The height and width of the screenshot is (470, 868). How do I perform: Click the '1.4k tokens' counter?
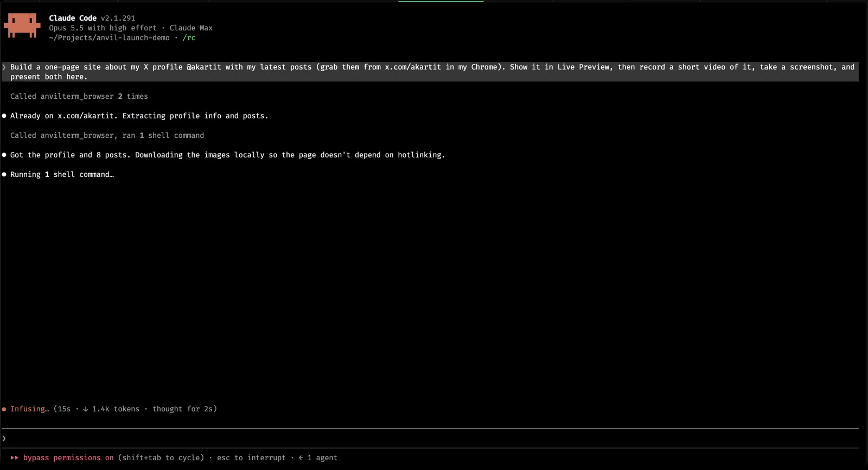click(x=116, y=409)
